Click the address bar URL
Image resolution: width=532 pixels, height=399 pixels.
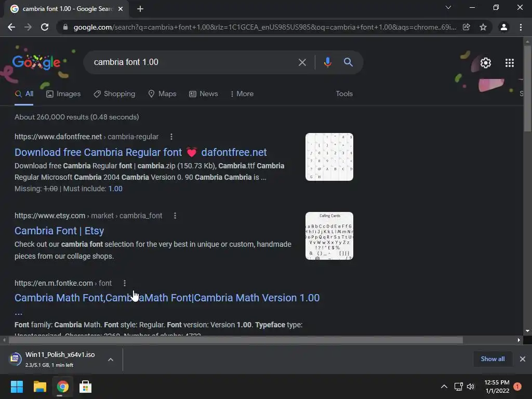[264, 27]
